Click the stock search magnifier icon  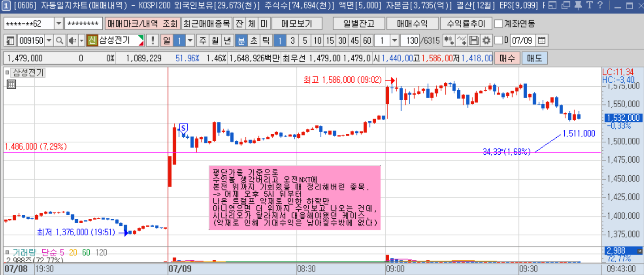coord(60,41)
